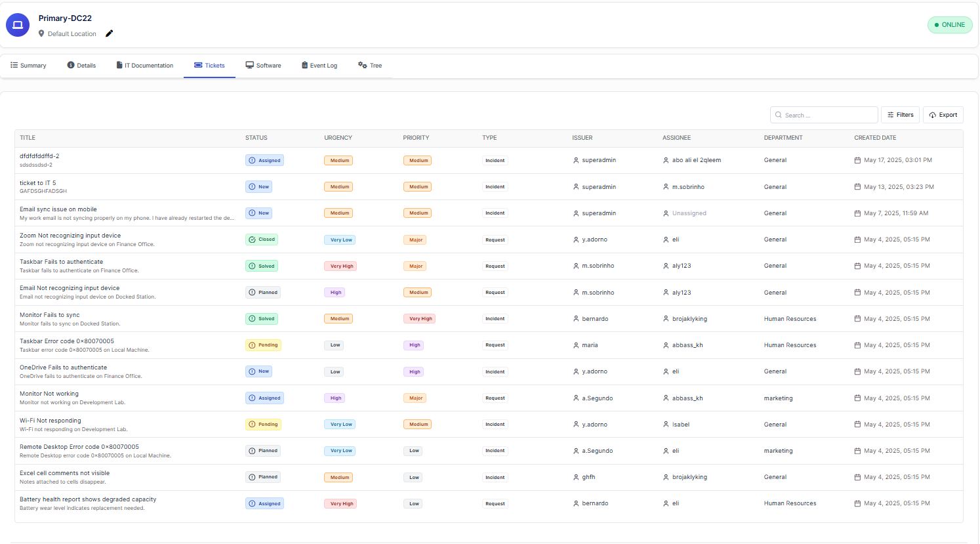Click New status badge for 'ticket to IT 5'

click(x=259, y=187)
